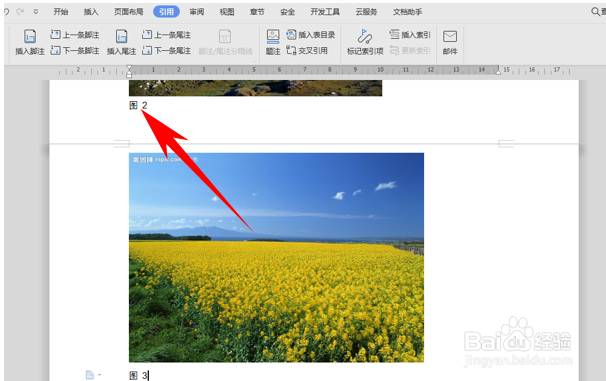606x381 pixels.
Task: Click the Undo arrow icon
Action: pos(7,12)
